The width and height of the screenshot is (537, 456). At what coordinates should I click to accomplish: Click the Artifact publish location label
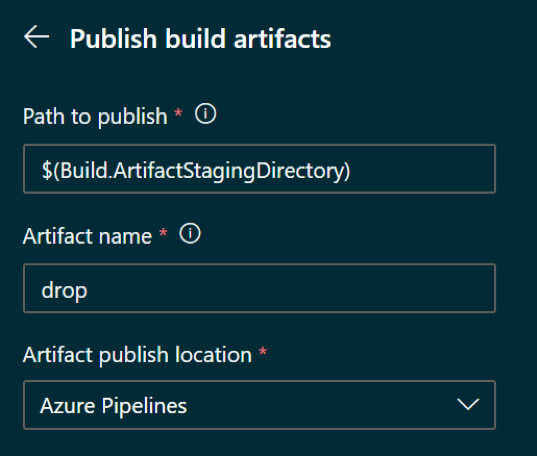click(x=137, y=355)
